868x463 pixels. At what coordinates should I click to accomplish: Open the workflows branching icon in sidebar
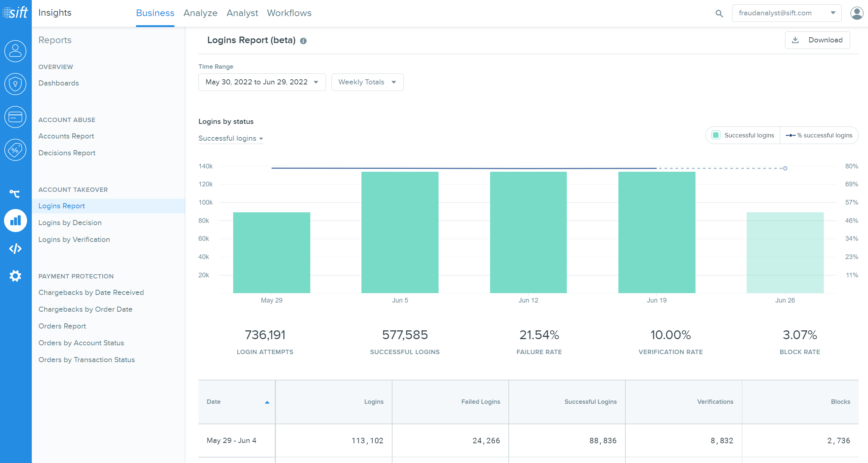click(x=15, y=193)
